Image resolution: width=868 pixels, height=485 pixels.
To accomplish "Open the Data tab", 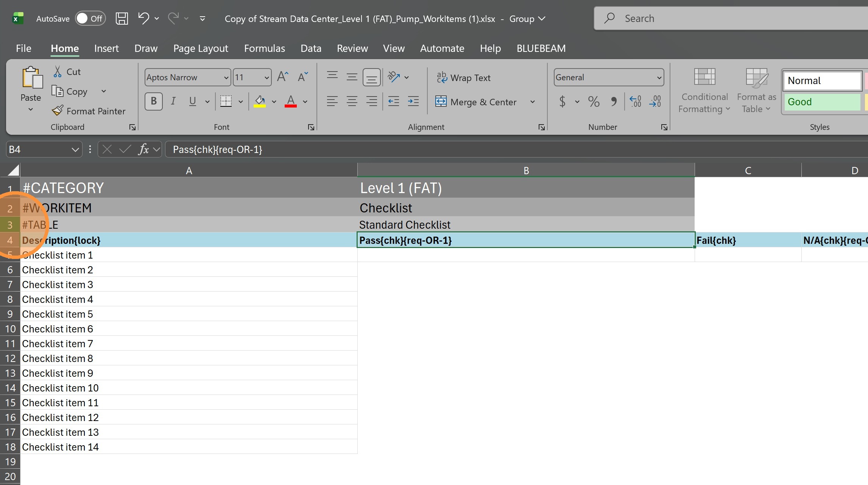I will pyautogui.click(x=311, y=48).
